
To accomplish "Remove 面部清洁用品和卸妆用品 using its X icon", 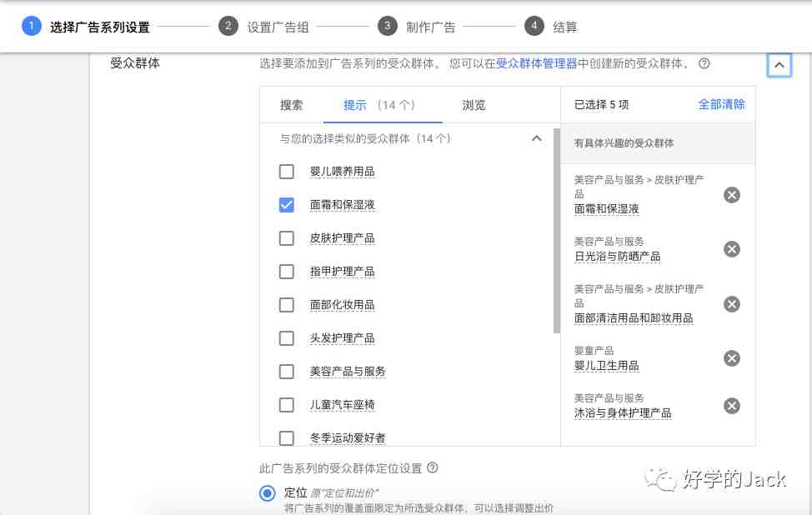I will point(731,304).
